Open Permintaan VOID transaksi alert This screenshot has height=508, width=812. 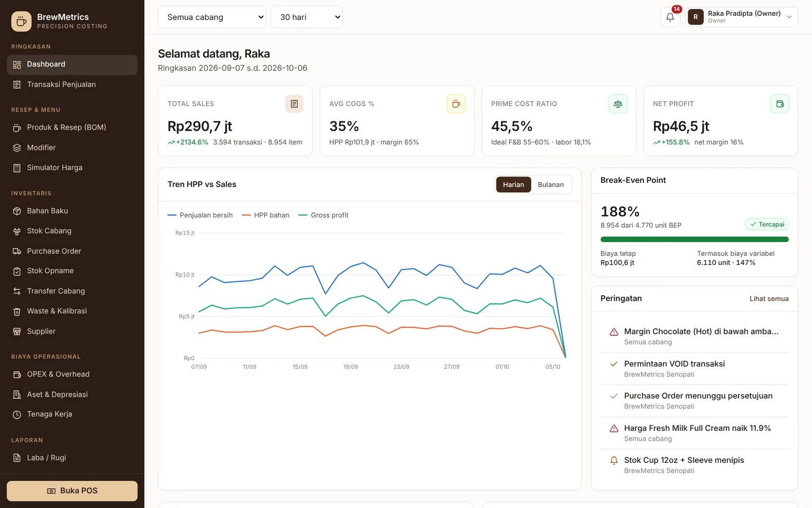[695, 369]
